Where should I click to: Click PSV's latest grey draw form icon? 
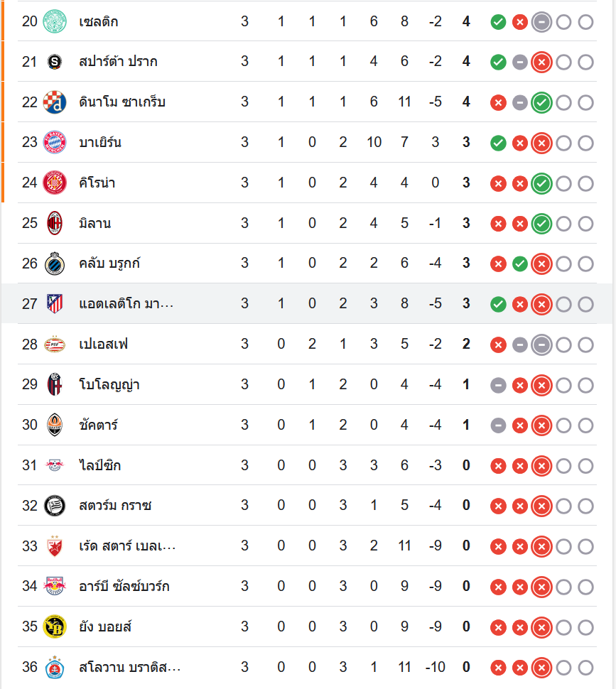click(x=541, y=345)
